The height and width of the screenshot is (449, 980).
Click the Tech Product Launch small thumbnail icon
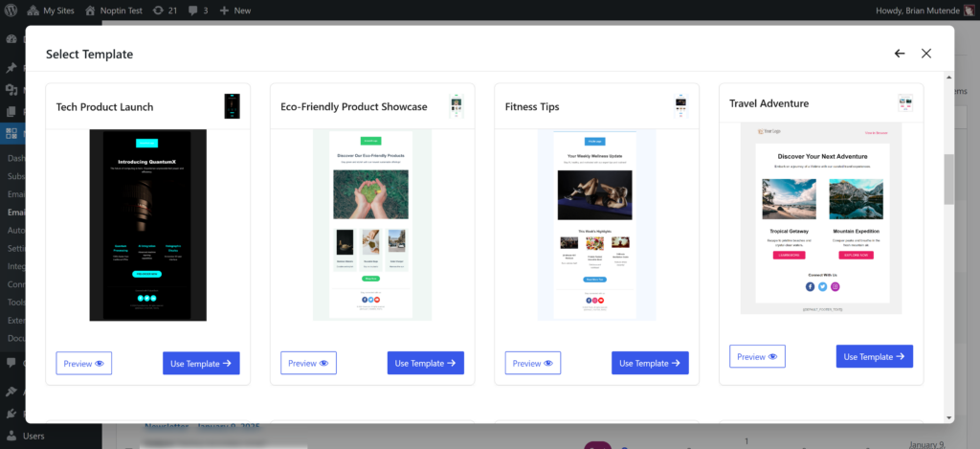pyautogui.click(x=232, y=106)
